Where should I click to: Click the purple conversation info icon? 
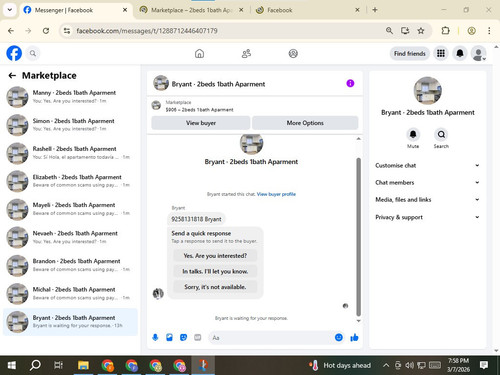350,83
